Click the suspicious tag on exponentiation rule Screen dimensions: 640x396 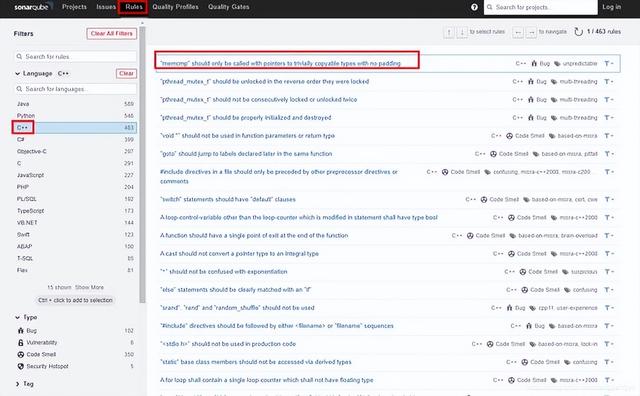[x=584, y=272]
